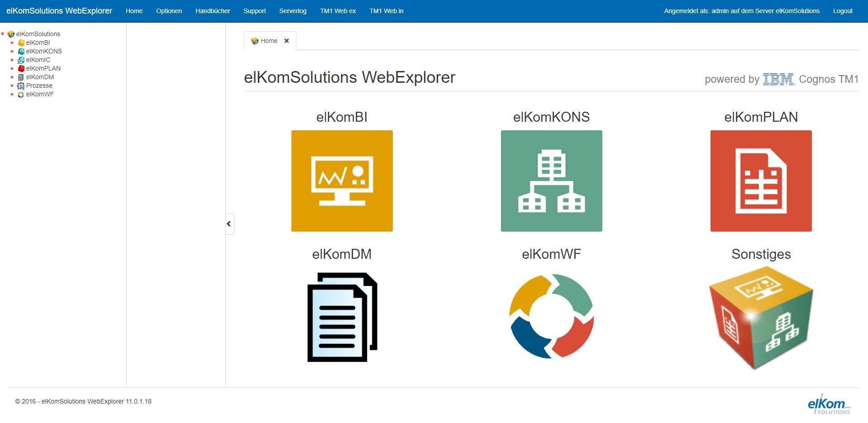This screenshot has height=423, width=868.
Task: Open the elKomDM documents icon
Action: click(342, 317)
